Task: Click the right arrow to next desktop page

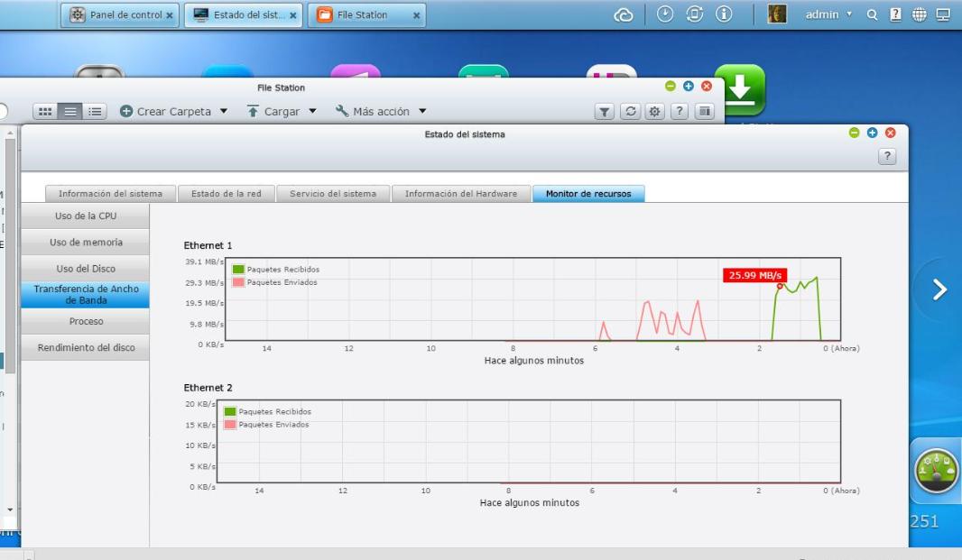Action: tap(939, 289)
